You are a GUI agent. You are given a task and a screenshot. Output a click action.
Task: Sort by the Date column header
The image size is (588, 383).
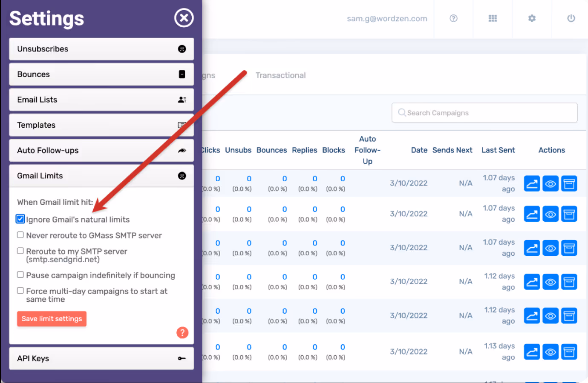pos(419,150)
